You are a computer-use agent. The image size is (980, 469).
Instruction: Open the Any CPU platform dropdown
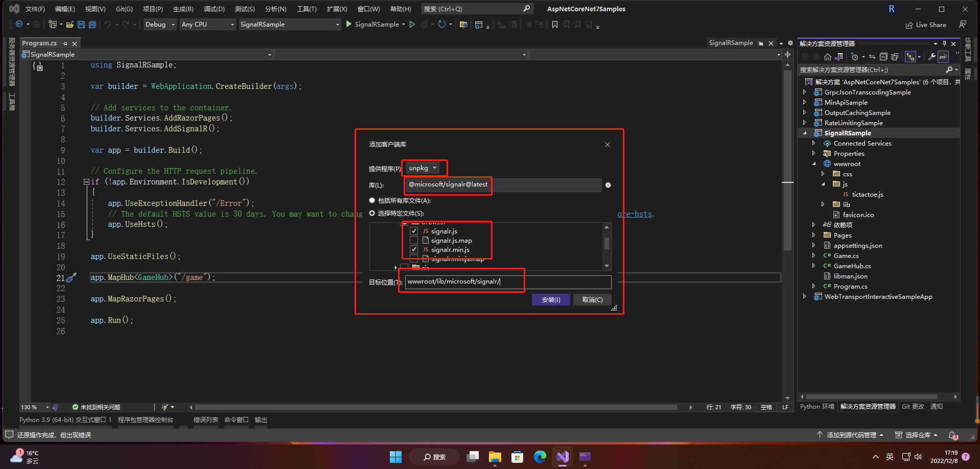pos(207,24)
